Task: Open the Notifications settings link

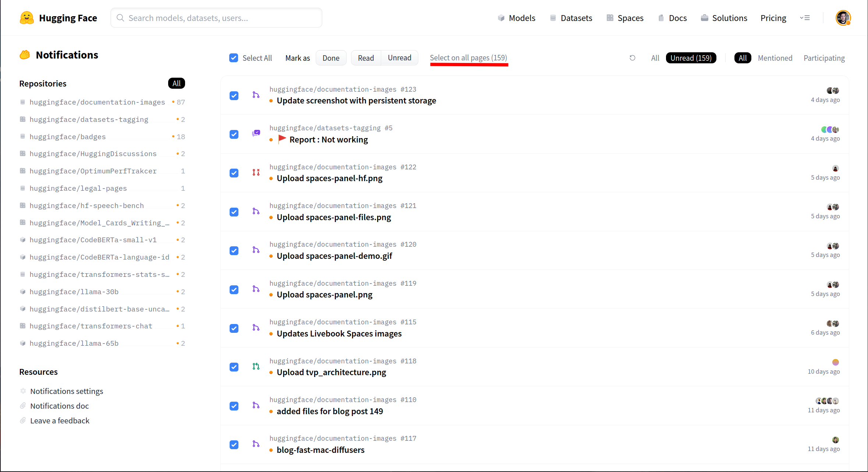Action: (x=67, y=391)
